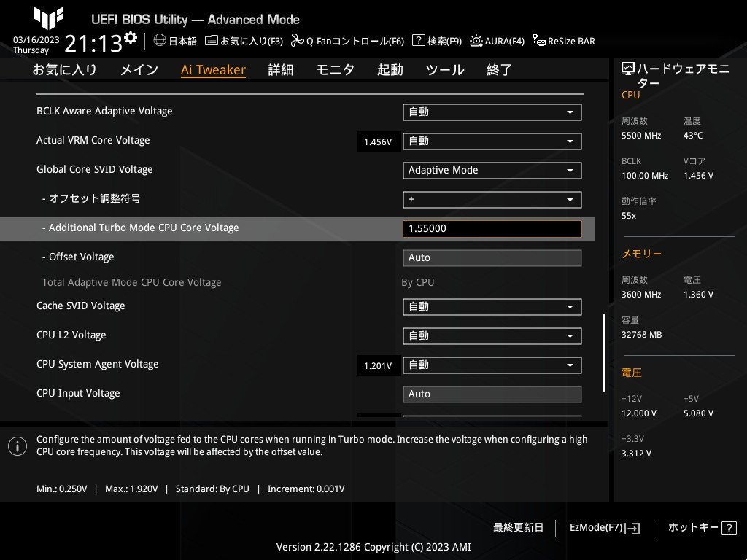747x560 pixels.
Task: Click the 21:13 clock display
Action: (x=93, y=44)
